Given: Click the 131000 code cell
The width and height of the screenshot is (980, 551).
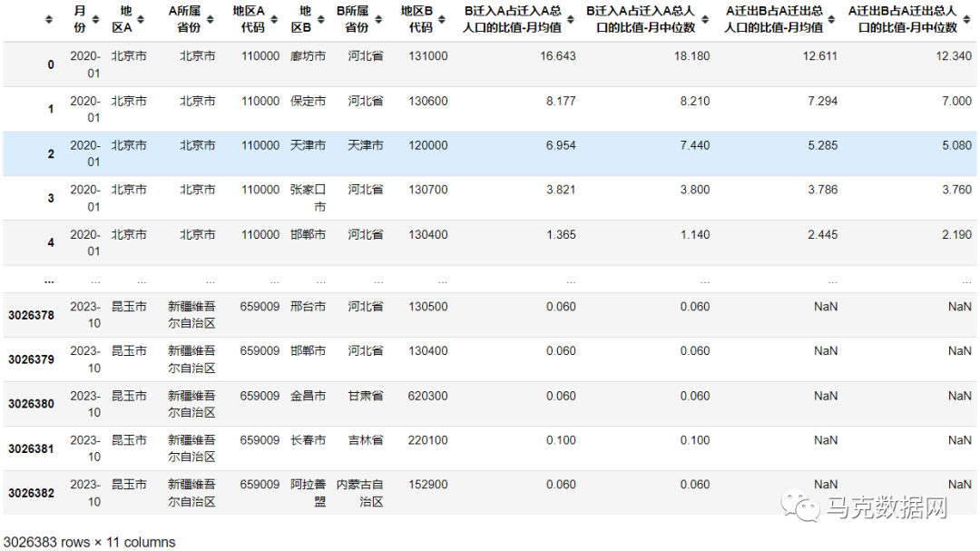Looking at the screenshot, I should 428,56.
